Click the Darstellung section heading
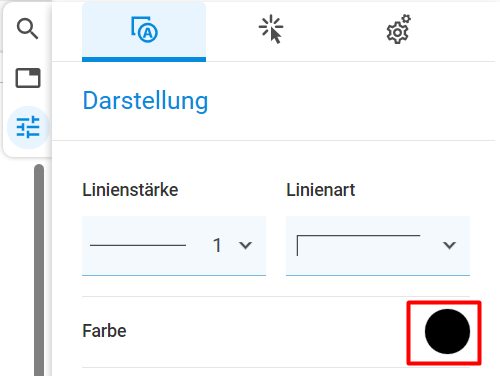The height and width of the screenshot is (376, 500). point(145,101)
